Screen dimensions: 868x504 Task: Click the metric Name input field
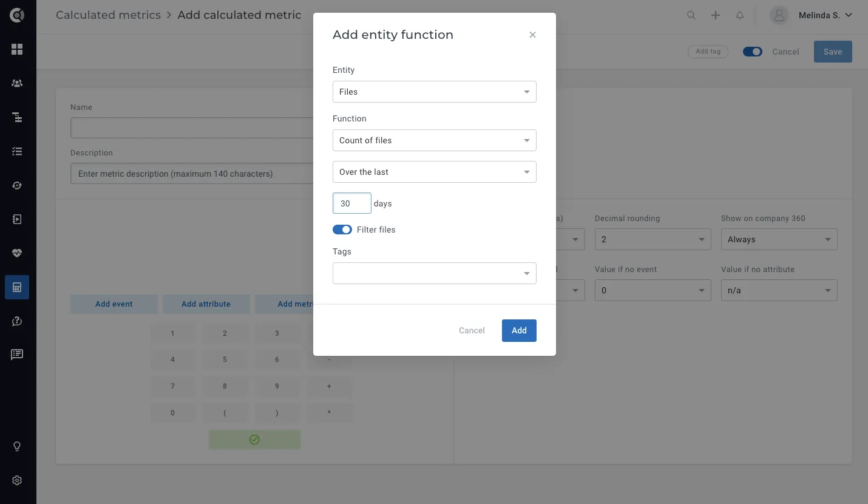click(x=192, y=128)
